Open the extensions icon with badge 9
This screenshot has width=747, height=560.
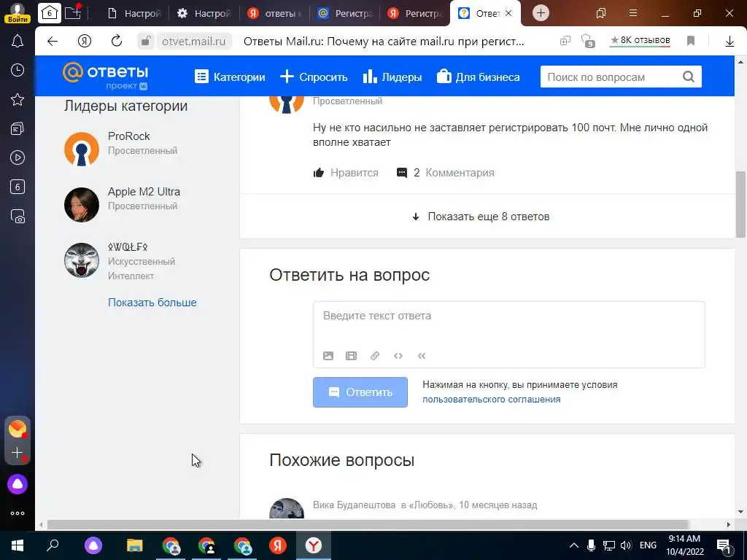[x=589, y=42]
